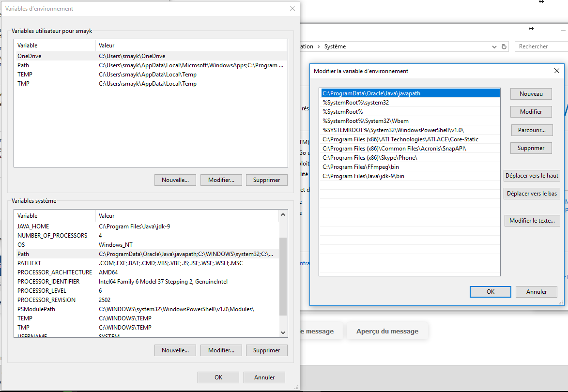Image resolution: width=568 pixels, height=392 pixels.
Task: Click the Nouveau button in path editor
Action: [x=531, y=94]
